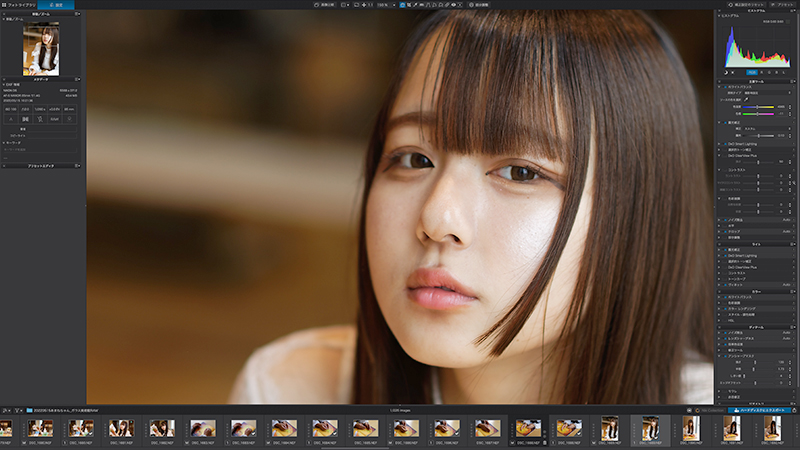This screenshot has height=450, width=800.
Task: Click the color picker eyedropper in White Balance panel
Action: (x=746, y=99)
